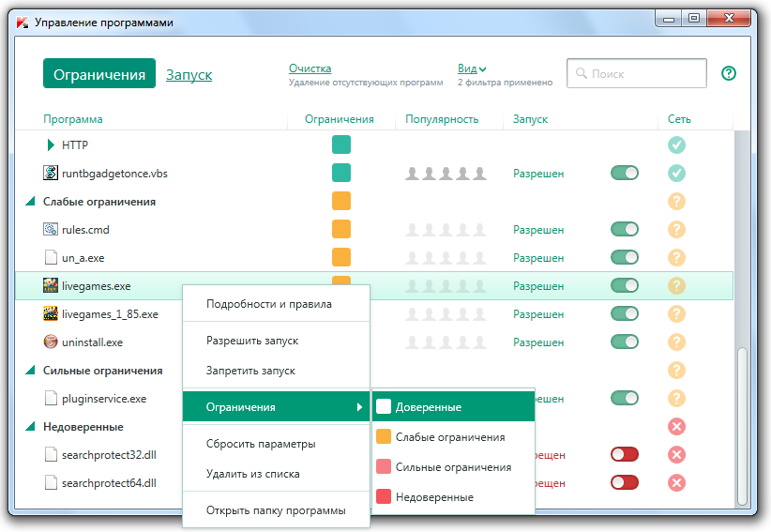The height and width of the screenshot is (532, 771).
Task: Click the runtbgadgetonce.vbs file icon
Action: (x=51, y=173)
